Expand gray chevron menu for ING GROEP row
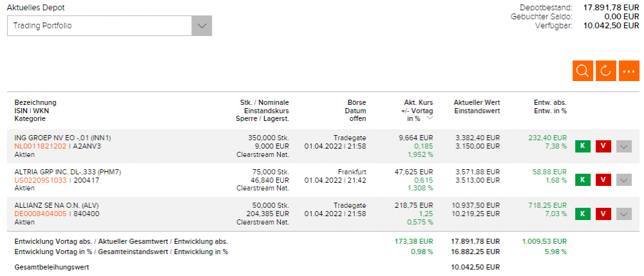 click(x=623, y=146)
